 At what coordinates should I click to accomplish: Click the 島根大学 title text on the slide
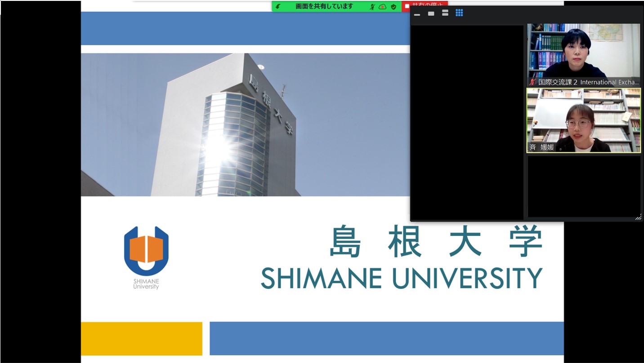click(x=436, y=241)
